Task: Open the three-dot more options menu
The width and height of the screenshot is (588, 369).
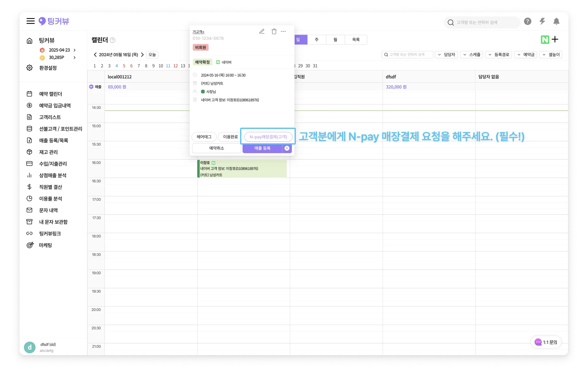Action: click(x=283, y=32)
